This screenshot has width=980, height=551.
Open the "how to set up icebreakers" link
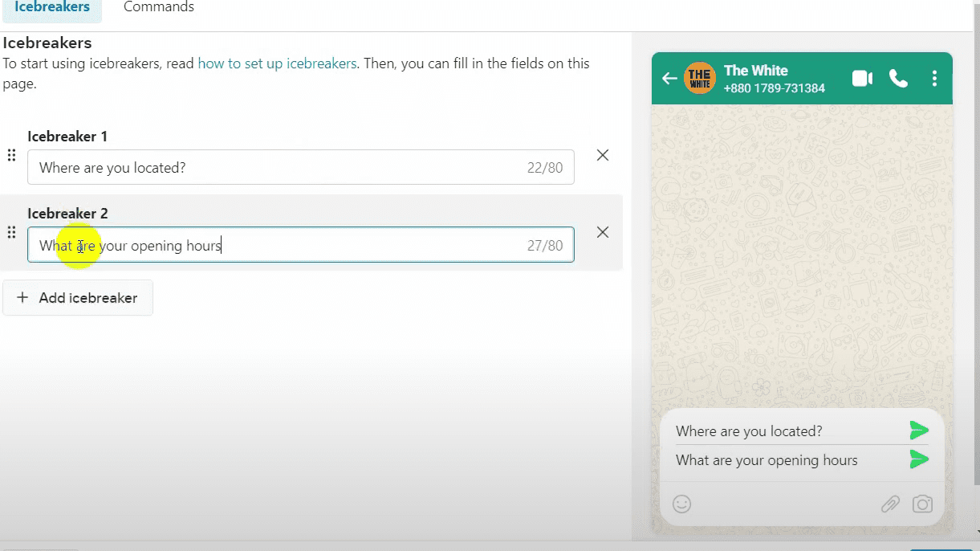pyautogui.click(x=277, y=63)
